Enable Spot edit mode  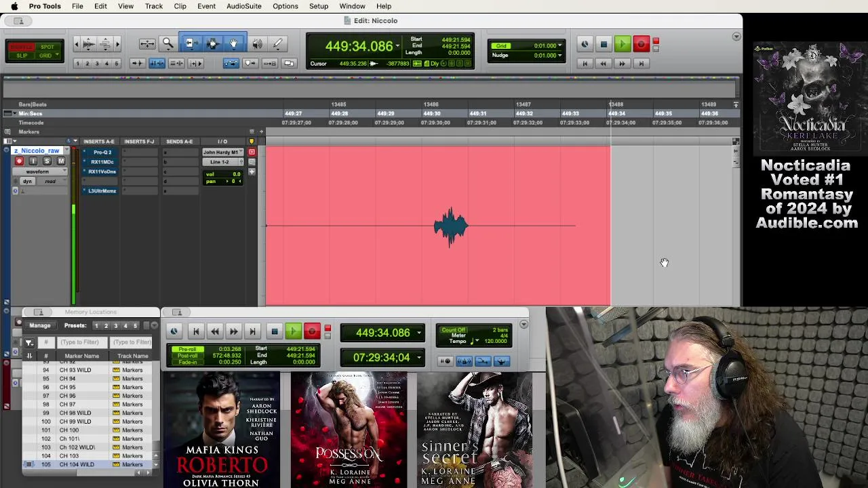coord(47,47)
